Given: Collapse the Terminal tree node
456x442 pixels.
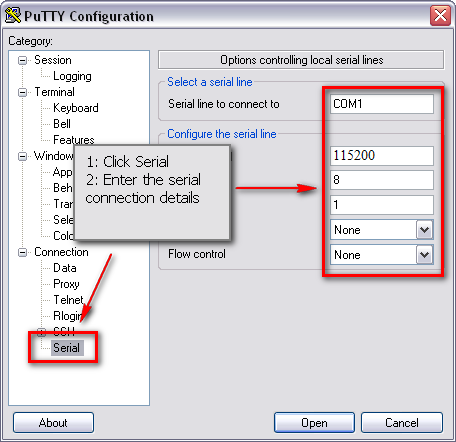Looking at the screenshot, I should tap(22, 92).
